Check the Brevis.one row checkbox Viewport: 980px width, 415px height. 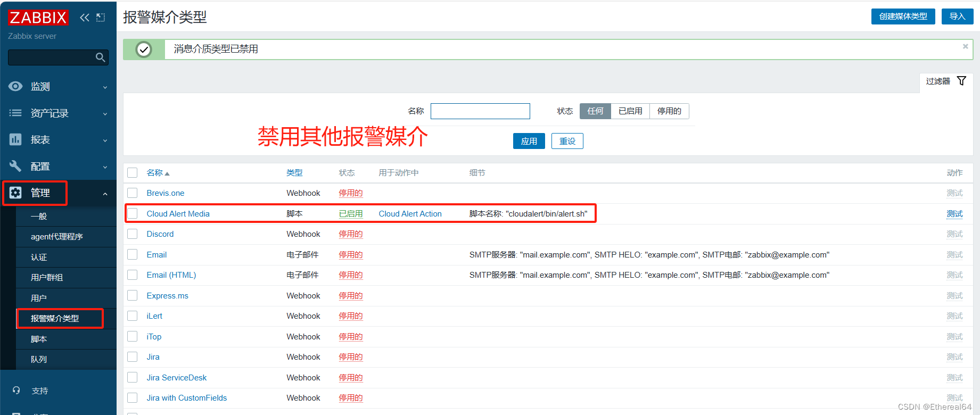point(133,193)
